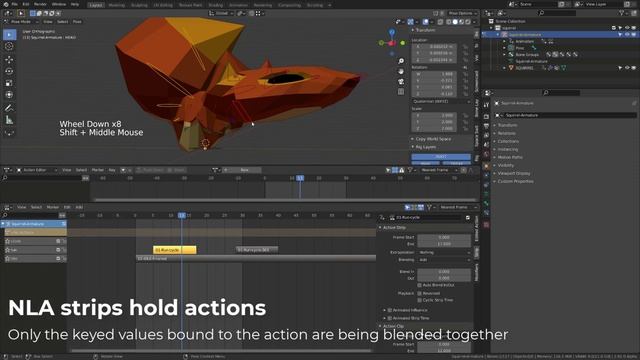The width and height of the screenshot is (640, 360).
Task: Click the outliner search field
Action: [x=557, y=13]
